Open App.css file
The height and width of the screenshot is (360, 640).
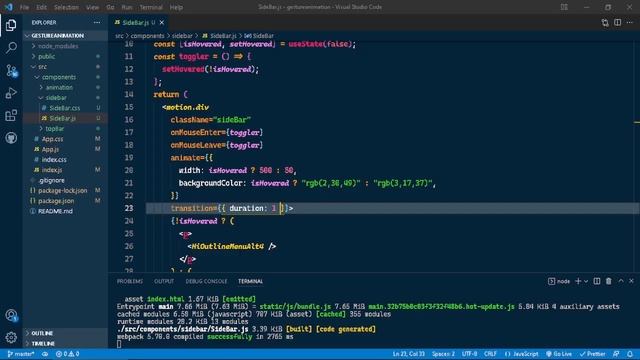point(65,139)
